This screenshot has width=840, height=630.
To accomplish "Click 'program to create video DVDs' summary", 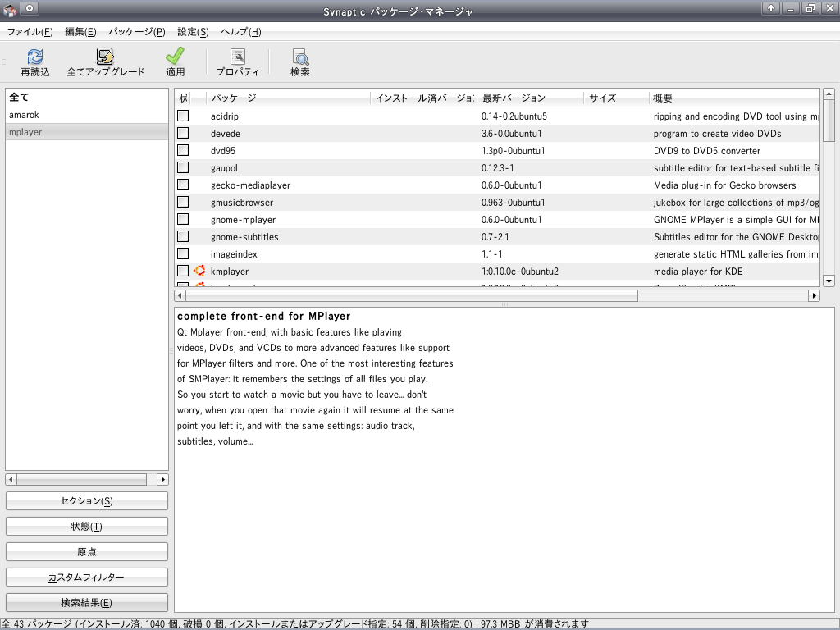I will click(x=717, y=134).
